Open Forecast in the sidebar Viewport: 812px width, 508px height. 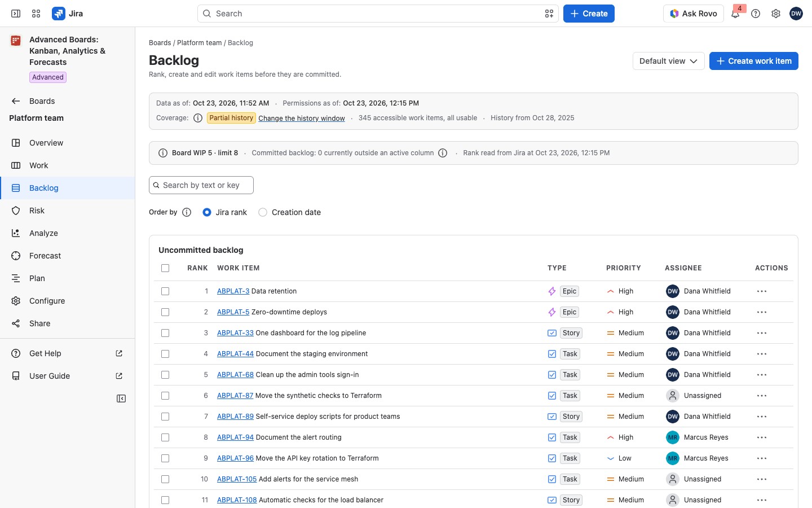(x=68, y=256)
